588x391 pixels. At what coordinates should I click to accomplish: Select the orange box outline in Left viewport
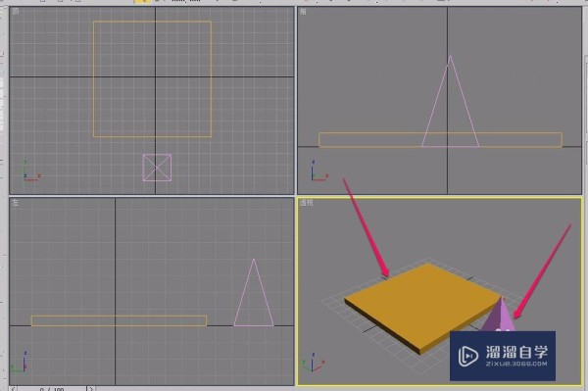(119, 320)
